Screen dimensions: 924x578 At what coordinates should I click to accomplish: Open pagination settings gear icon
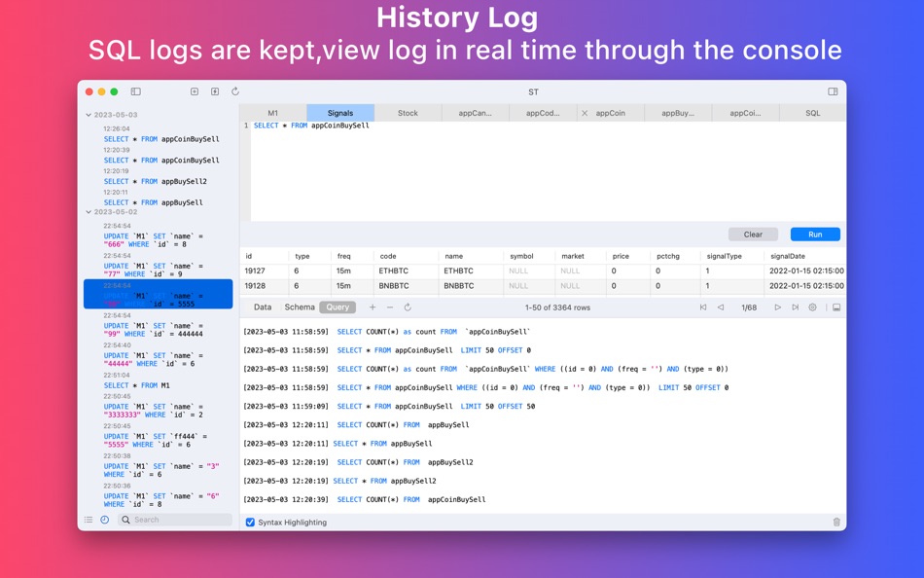812,307
